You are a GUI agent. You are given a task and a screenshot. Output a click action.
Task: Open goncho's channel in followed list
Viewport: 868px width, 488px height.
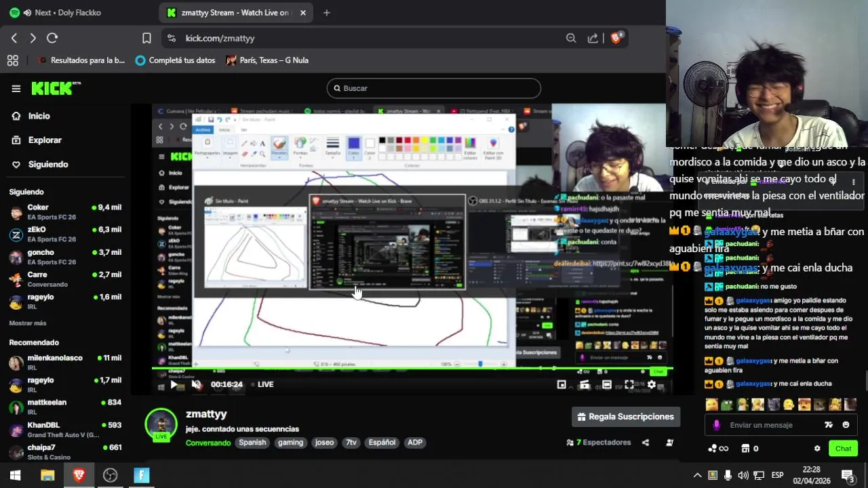[65, 257]
